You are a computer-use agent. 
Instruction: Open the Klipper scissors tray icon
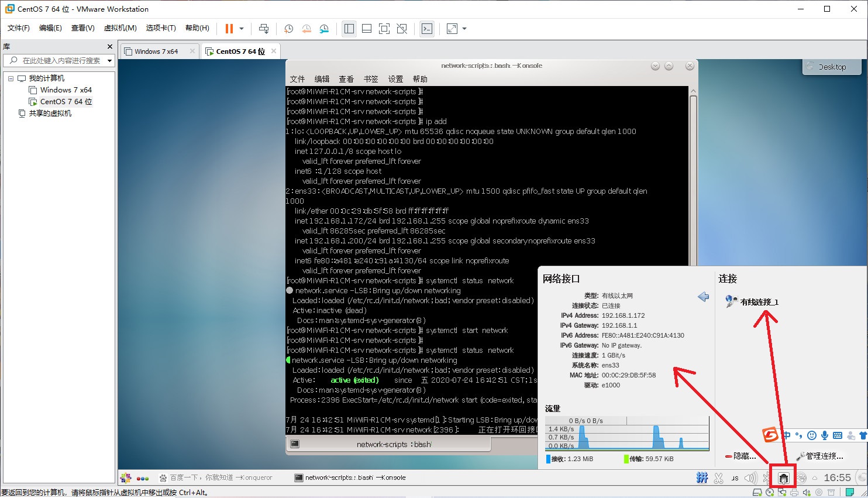click(719, 478)
